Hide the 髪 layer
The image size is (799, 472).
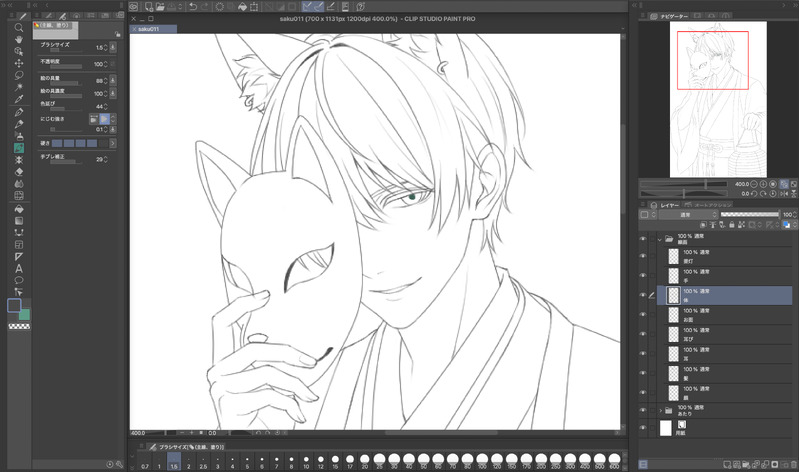[x=643, y=373]
